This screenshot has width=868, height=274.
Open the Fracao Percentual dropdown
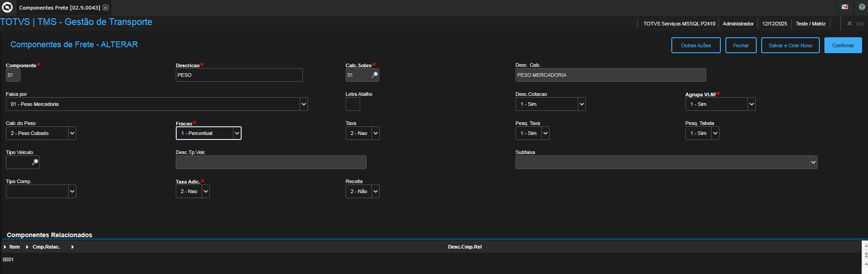click(x=237, y=133)
